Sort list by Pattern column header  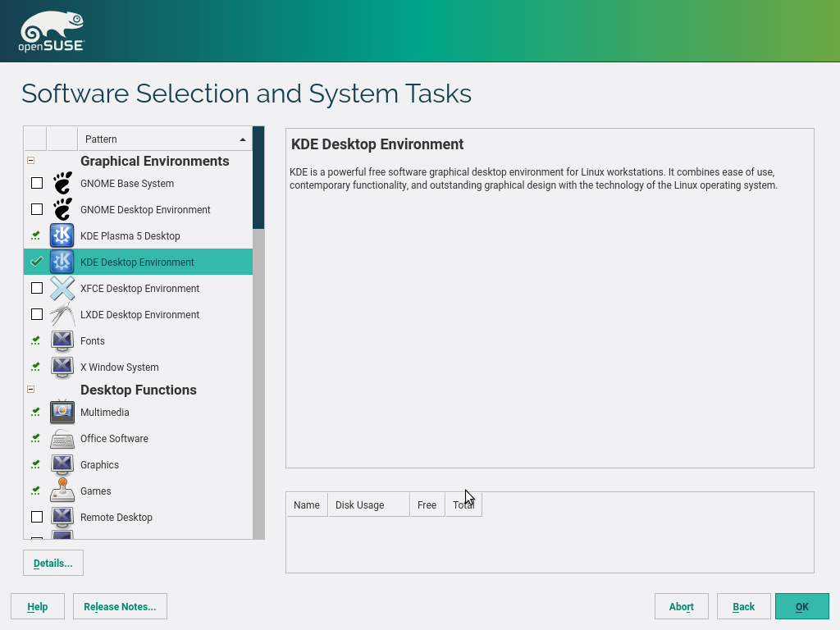[165, 139]
